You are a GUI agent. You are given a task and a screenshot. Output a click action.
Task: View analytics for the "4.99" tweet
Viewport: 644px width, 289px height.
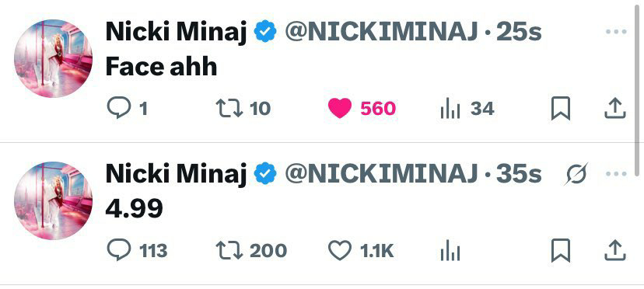click(x=450, y=251)
